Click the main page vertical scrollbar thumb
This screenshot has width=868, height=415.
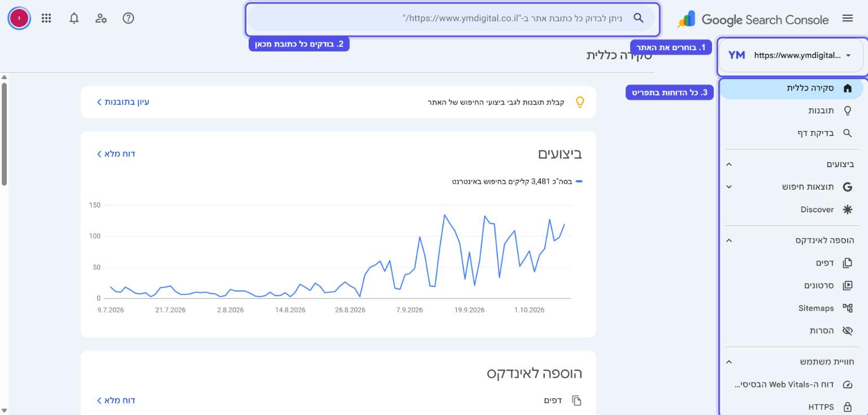pyautogui.click(x=5, y=134)
